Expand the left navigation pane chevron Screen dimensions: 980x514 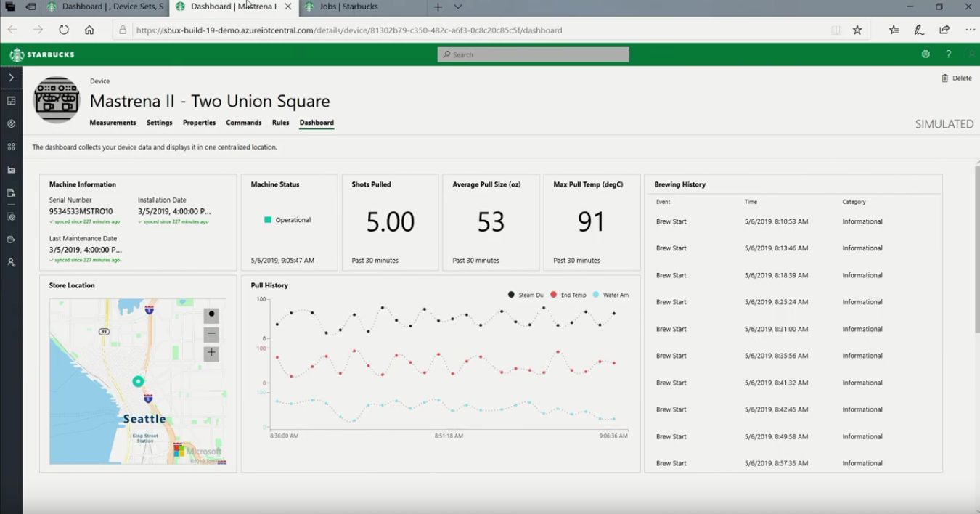click(x=11, y=77)
